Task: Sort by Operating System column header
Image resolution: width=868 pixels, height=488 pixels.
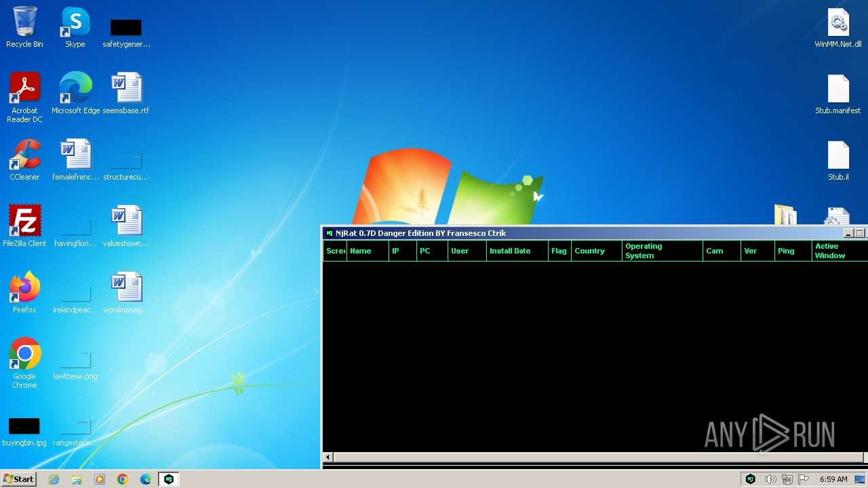Action: pyautogui.click(x=663, y=251)
